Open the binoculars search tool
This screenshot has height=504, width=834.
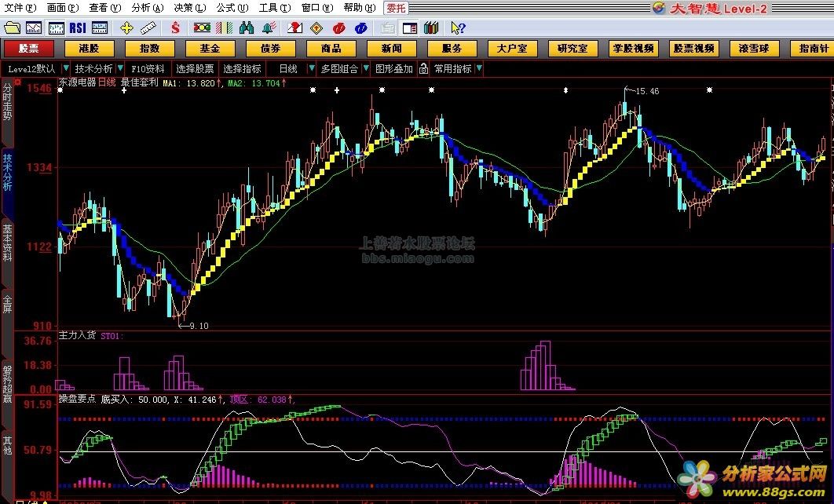[x=247, y=28]
